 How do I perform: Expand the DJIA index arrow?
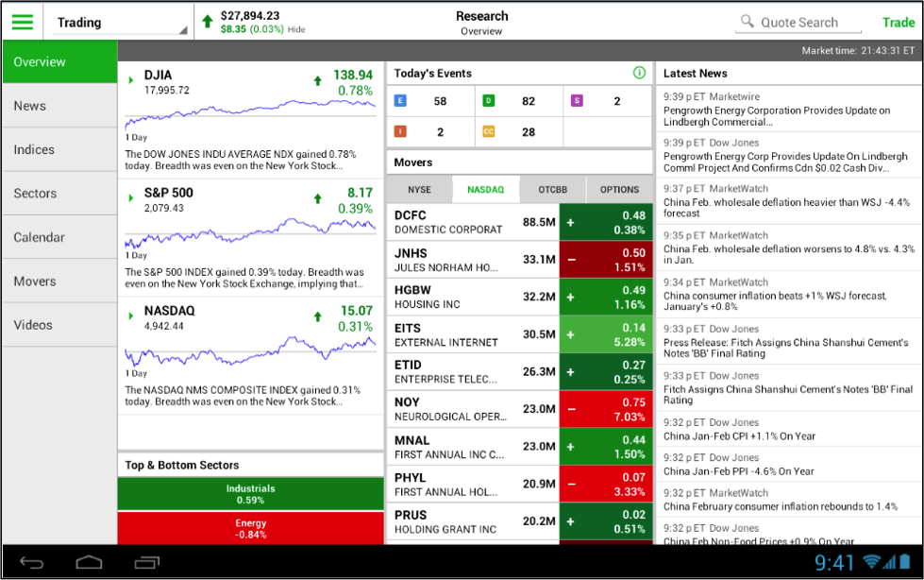(131, 79)
